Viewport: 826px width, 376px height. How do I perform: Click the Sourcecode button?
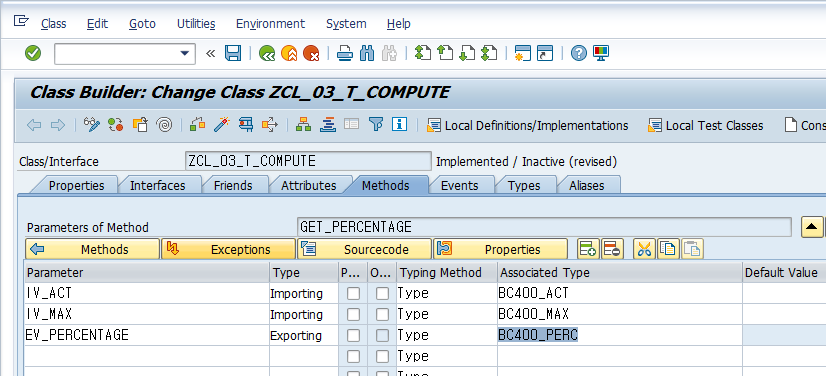tap(365, 249)
